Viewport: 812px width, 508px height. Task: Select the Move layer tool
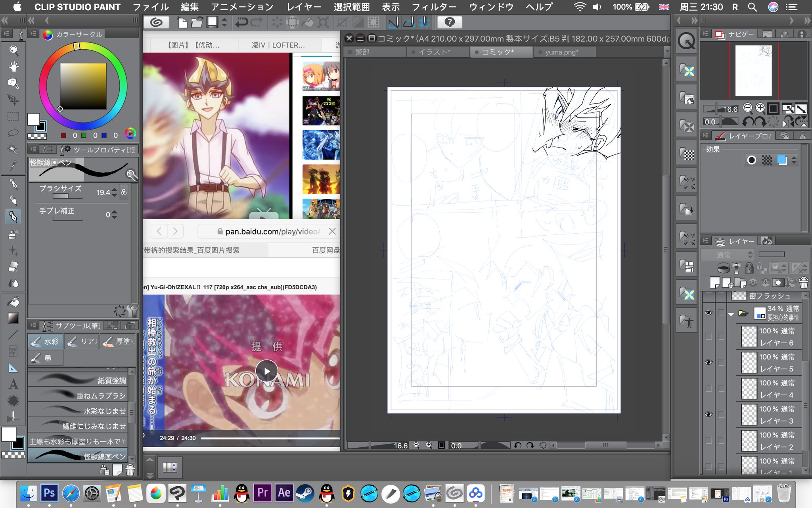(x=13, y=100)
